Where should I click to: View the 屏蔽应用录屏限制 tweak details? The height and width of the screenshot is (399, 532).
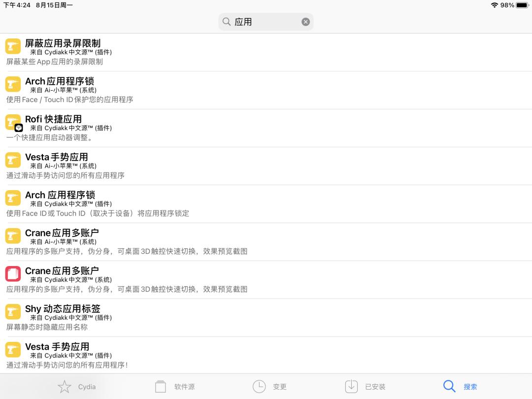point(197,52)
